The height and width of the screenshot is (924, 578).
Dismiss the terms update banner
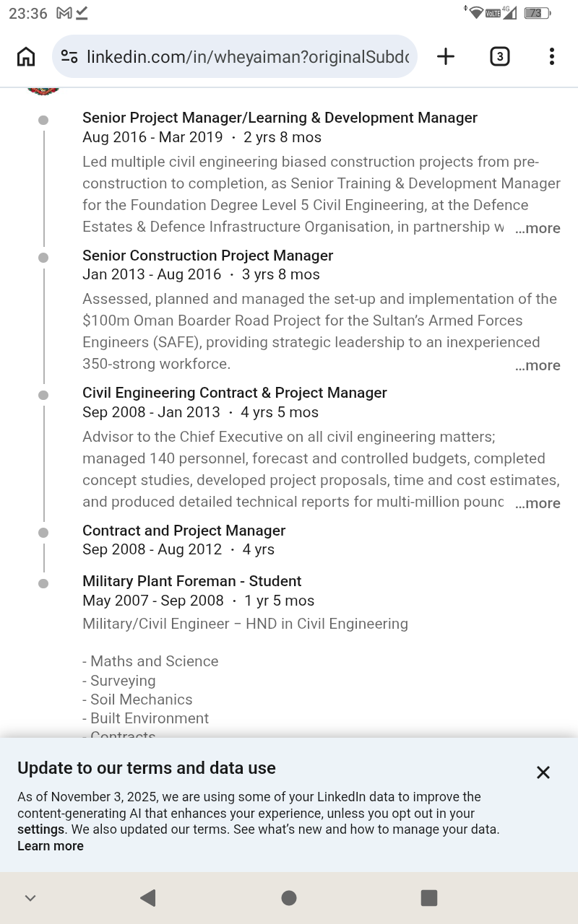[543, 772]
